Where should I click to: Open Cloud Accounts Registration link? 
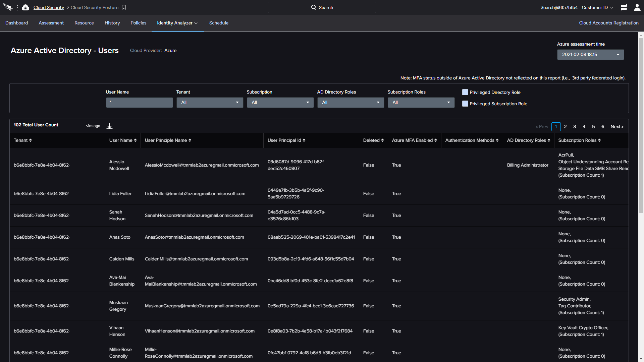point(609,23)
